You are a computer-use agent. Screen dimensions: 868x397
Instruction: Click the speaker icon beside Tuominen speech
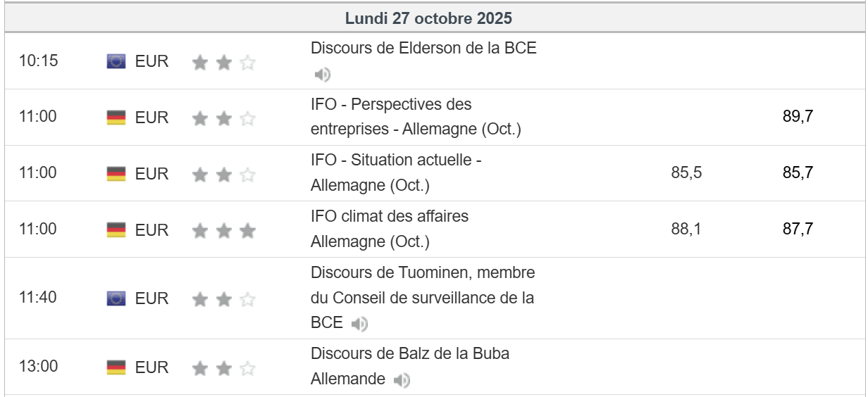click(359, 324)
